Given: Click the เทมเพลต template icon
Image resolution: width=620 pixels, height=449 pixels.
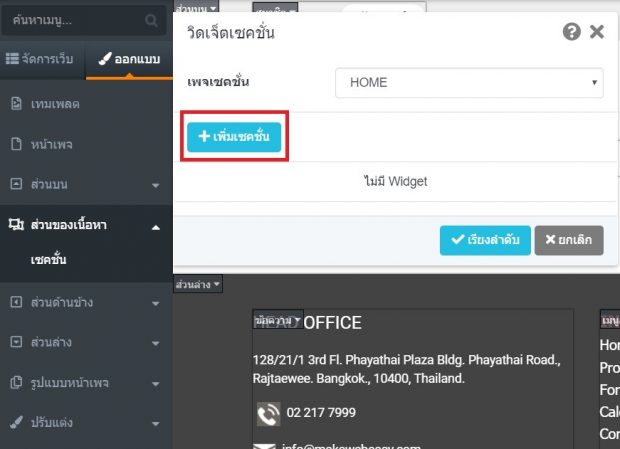Looking at the screenshot, I should click(x=16, y=104).
